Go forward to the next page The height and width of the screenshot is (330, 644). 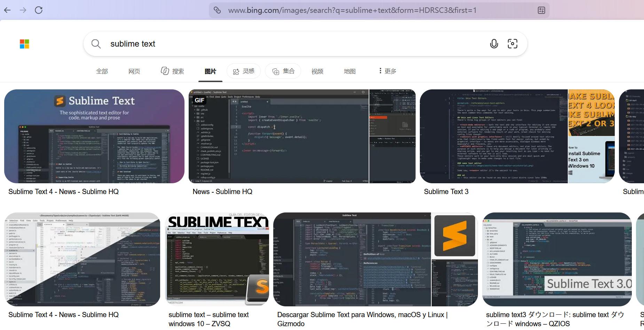click(23, 10)
